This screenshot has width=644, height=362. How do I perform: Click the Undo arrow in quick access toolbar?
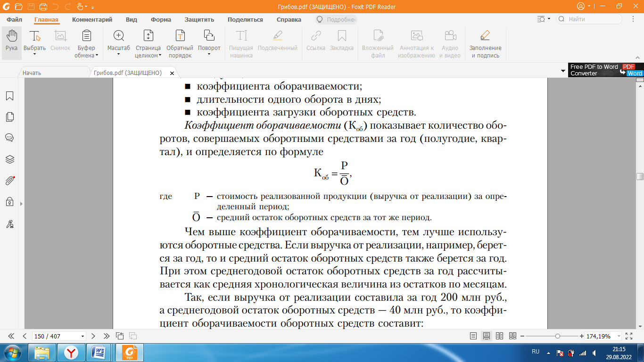(56, 7)
